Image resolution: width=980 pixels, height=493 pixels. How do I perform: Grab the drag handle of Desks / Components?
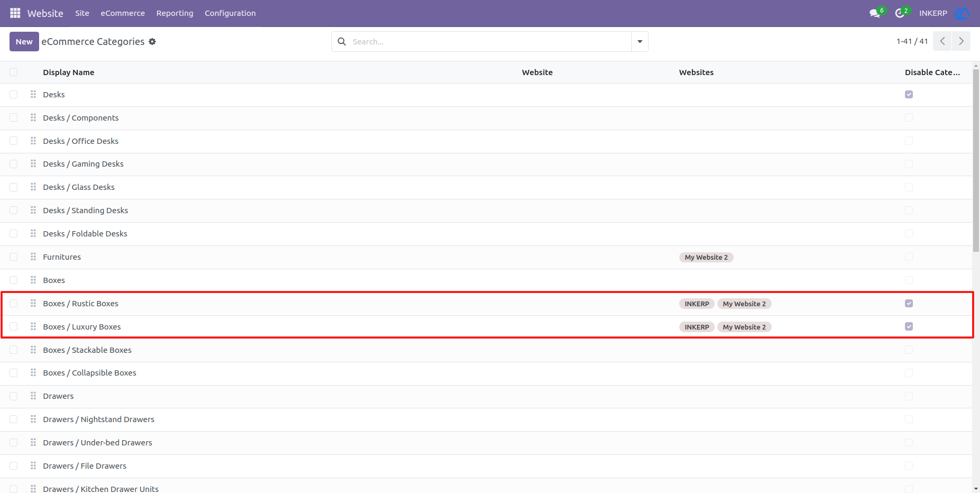point(33,117)
